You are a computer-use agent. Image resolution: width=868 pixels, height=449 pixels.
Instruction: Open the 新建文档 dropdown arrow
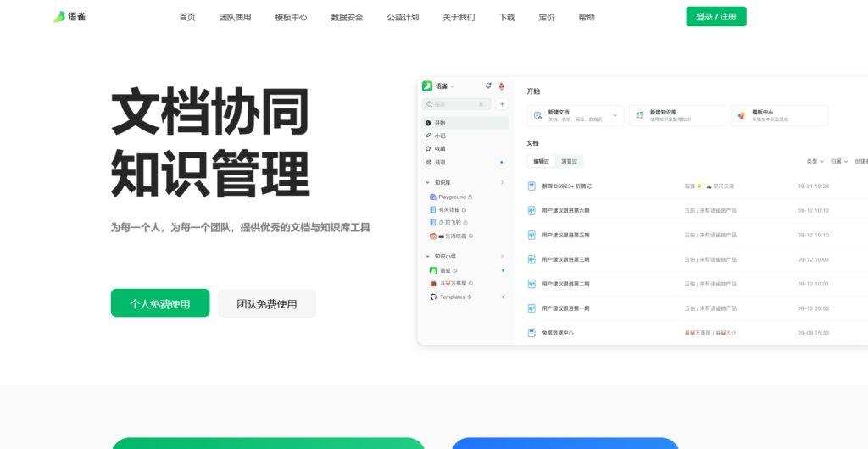coord(615,115)
